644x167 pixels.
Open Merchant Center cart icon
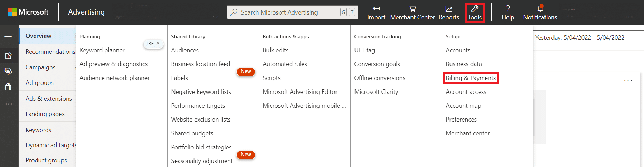click(412, 9)
